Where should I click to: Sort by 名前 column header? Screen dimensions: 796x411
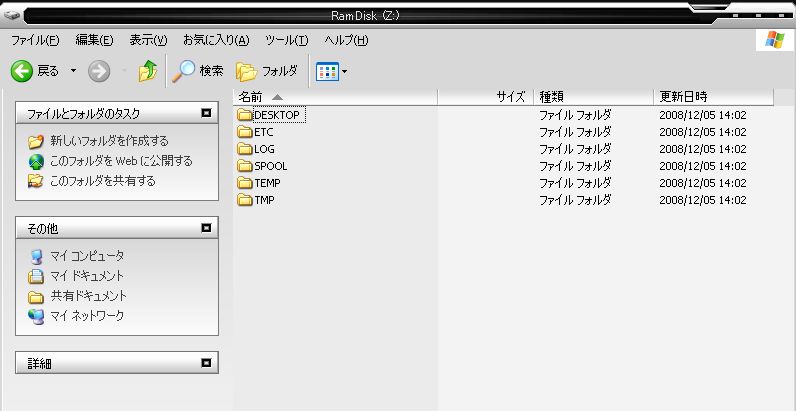click(x=335, y=96)
